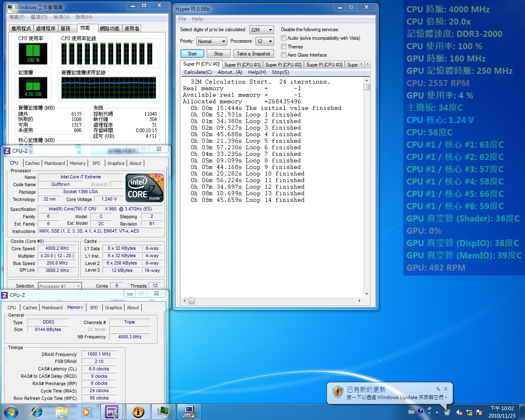Open the Hyper PI File menu
The height and width of the screenshot is (420, 525).
183,19
